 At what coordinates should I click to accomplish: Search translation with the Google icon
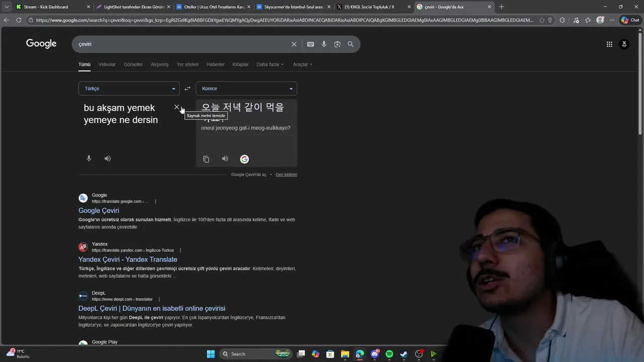point(245,159)
